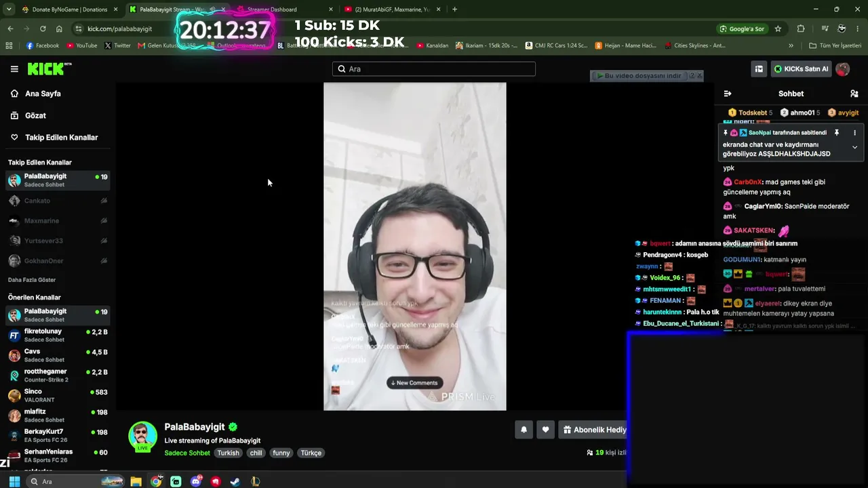Open Discord from the taskbar
868x488 pixels.
click(x=196, y=481)
